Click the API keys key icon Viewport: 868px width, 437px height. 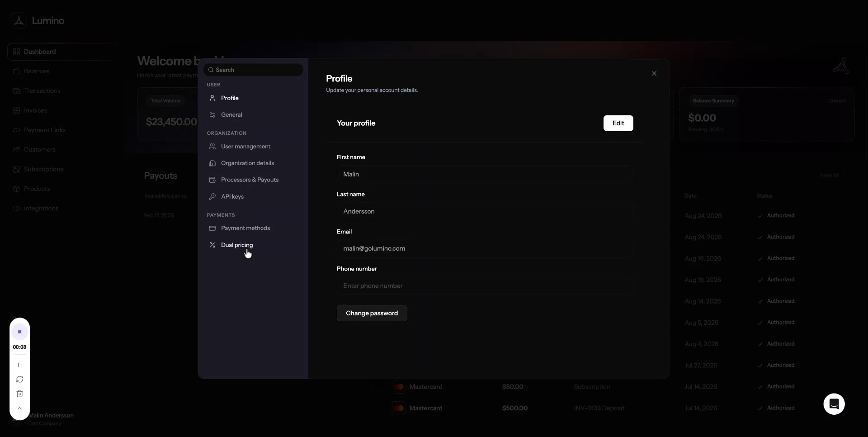point(212,197)
